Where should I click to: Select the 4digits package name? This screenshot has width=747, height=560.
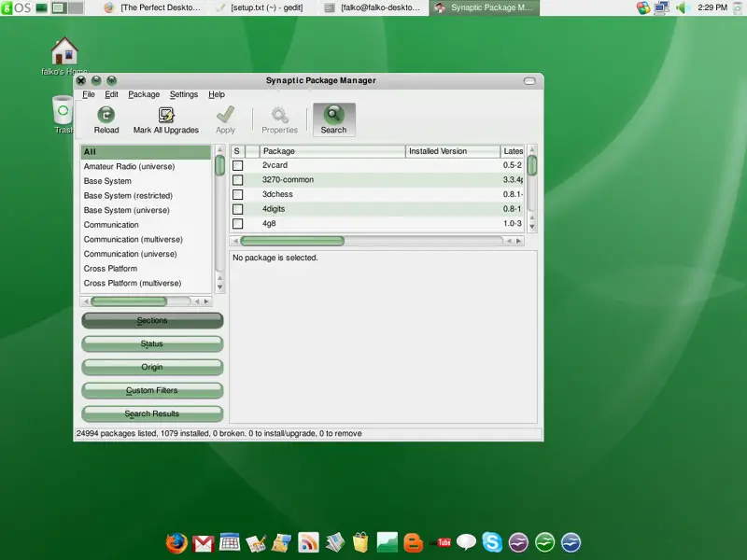[274, 209]
